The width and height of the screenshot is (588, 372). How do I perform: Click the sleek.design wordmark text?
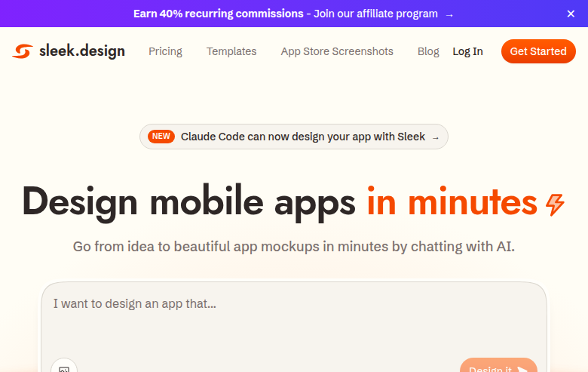82,51
